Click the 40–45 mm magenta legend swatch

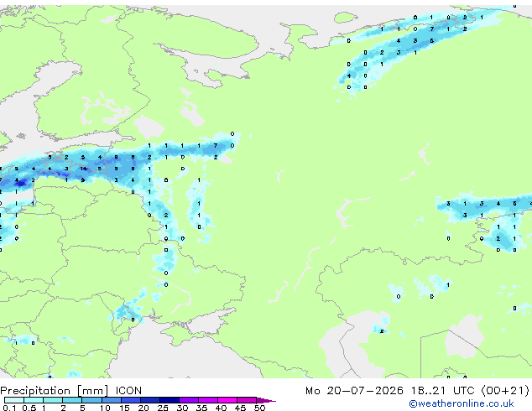227,400
